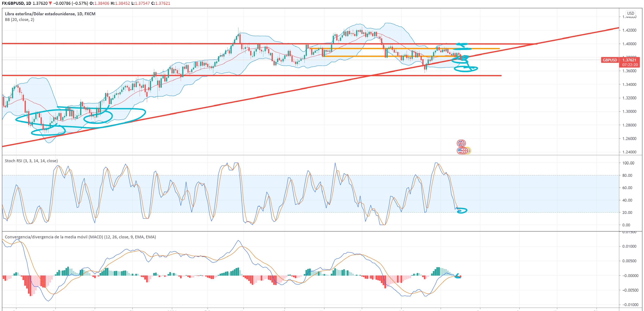Viewport: 644px width, 311px height.
Task: Click the low price L:1.37547
Action: point(141,3)
